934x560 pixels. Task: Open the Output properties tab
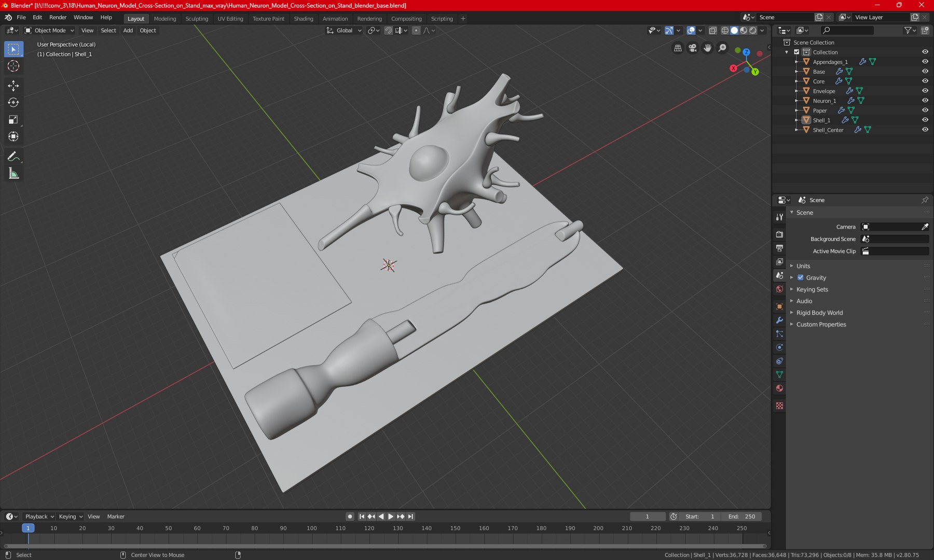(x=779, y=248)
